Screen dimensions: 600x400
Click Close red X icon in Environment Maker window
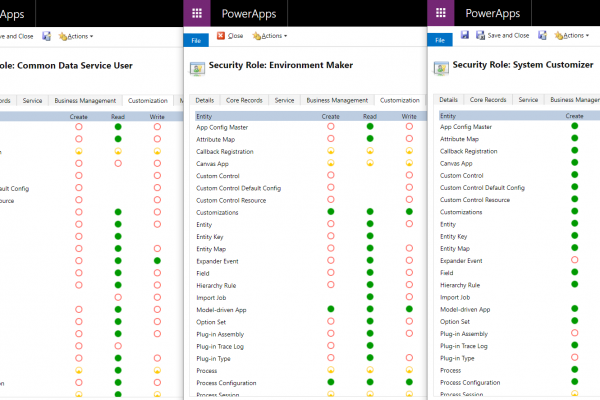(221, 36)
